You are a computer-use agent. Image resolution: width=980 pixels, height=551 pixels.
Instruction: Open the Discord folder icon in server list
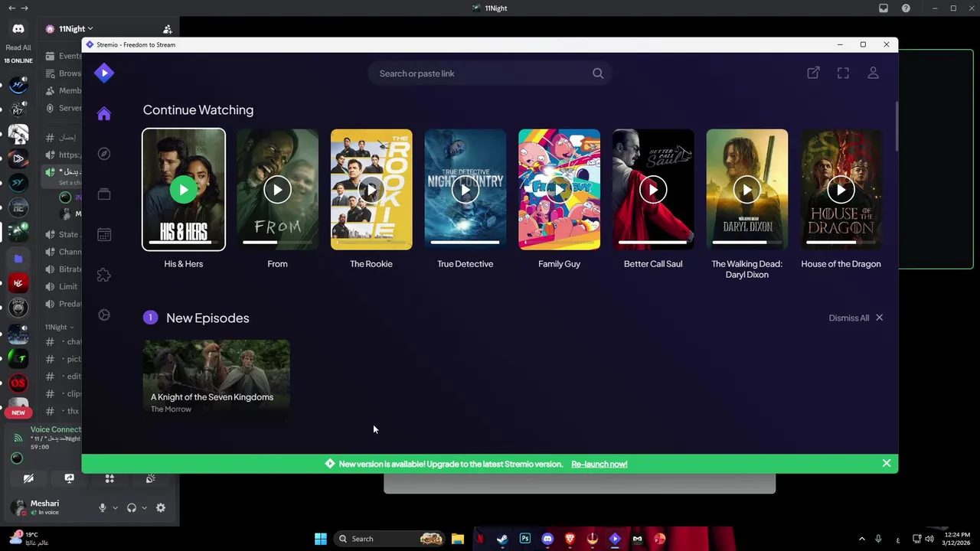[x=18, y=259]
